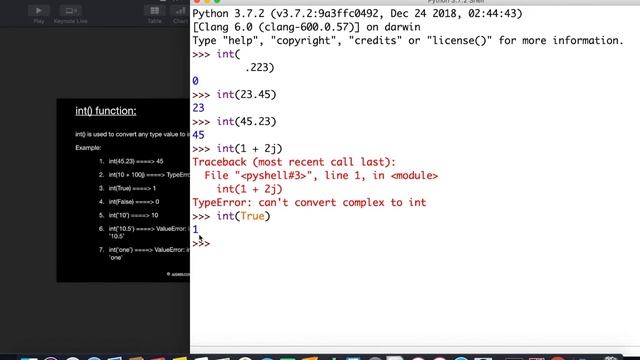
Task: Click the 'Traceback (most recent call last):' line
Action: 294,162
